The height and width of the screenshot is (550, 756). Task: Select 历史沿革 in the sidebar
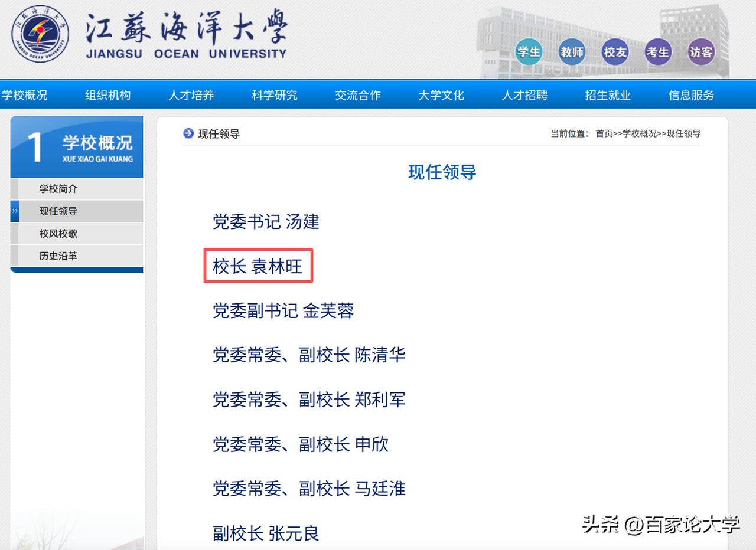click(x=77, y=256)
